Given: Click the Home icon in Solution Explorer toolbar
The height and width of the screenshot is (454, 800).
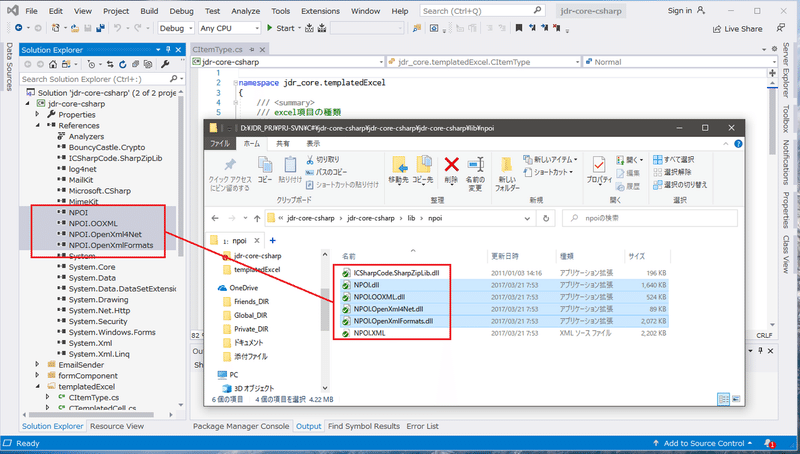Looking at the screenshot, I should click(x=53, y=64).
